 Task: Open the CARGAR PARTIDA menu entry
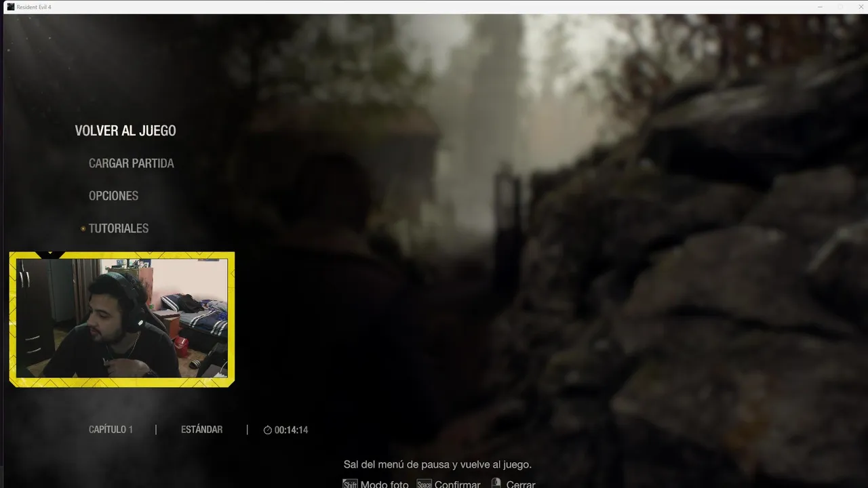132,163
